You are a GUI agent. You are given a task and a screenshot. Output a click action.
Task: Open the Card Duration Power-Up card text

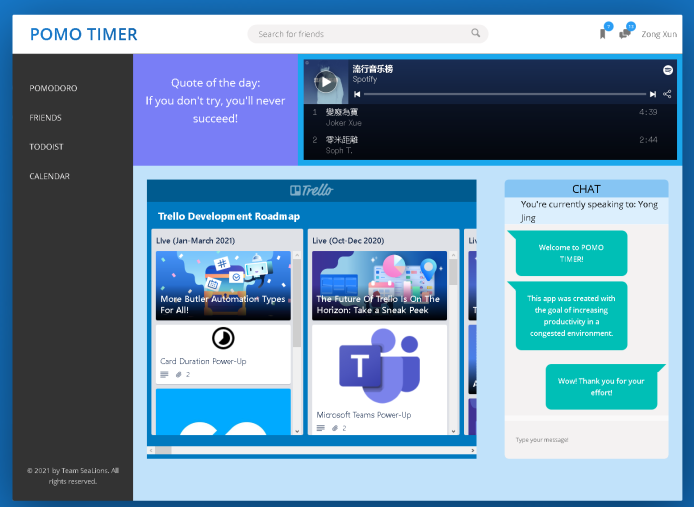click(x=203, y=361)
